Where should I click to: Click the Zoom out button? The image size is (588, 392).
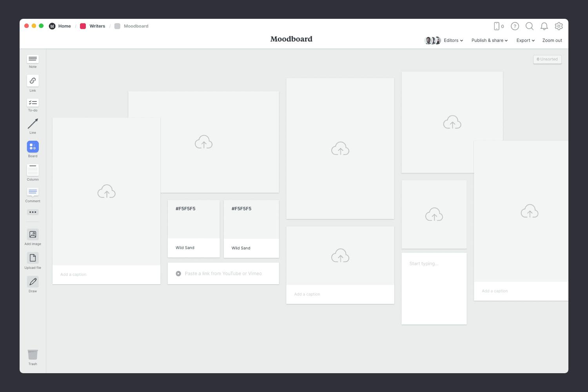[x=552, y=40]
